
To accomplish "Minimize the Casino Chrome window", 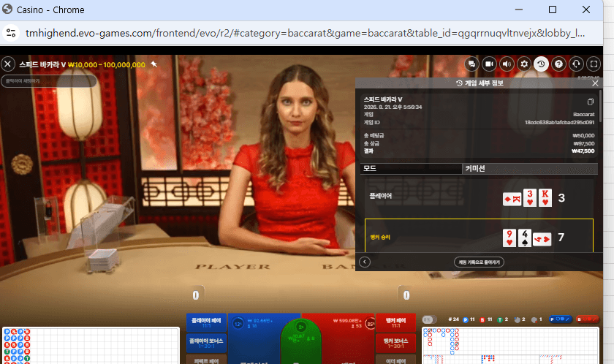I will [519, 10].
